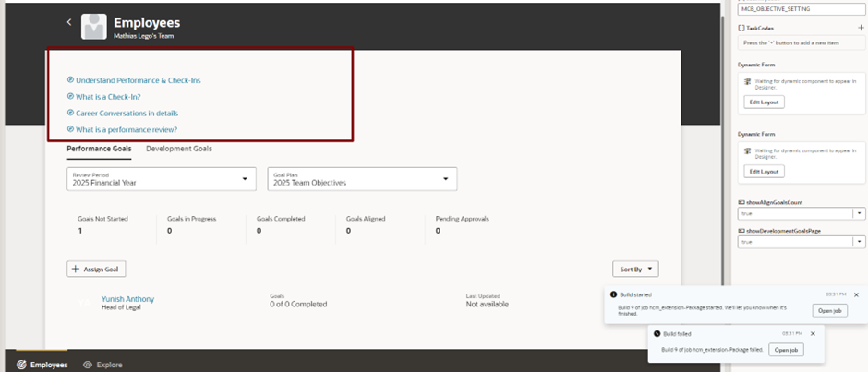
Task: Open Career Conversations in details link
Action: click(x=127, y=113)
